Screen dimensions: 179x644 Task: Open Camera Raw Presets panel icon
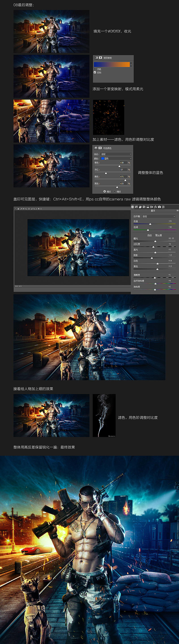pos(163,207)
